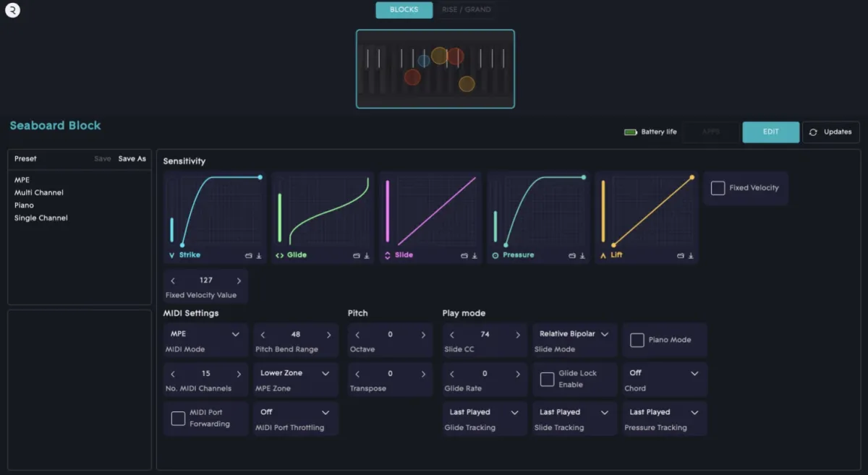Click the Strike dimension V icon
The width and height of the screenshot is (868, 475).
point(171,255)
